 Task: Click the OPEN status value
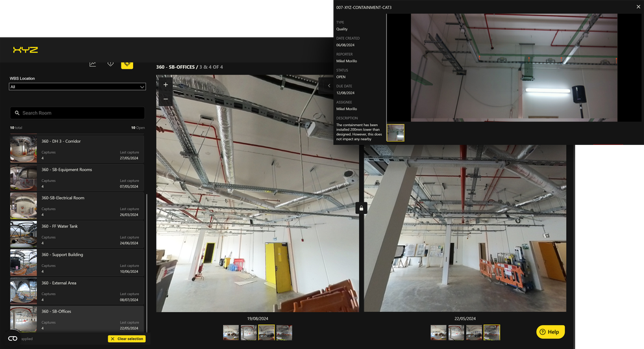[341, 77]
